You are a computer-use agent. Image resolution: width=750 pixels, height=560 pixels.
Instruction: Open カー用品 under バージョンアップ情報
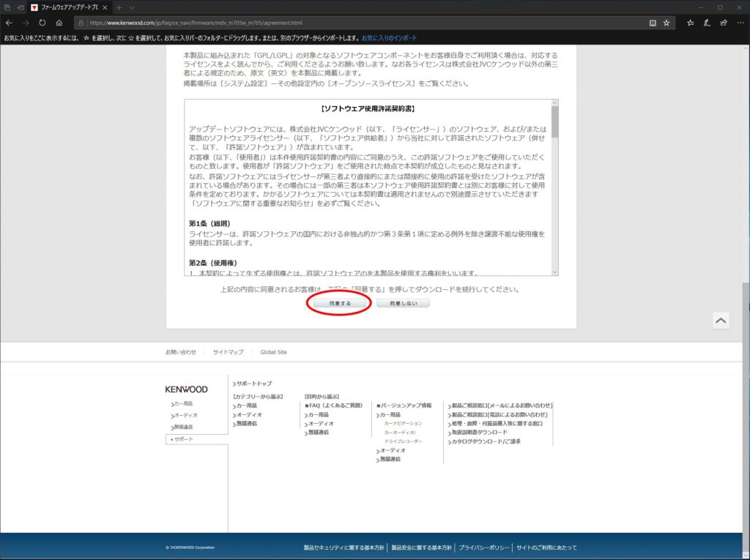pyautogui.click(x=388, y=414)
